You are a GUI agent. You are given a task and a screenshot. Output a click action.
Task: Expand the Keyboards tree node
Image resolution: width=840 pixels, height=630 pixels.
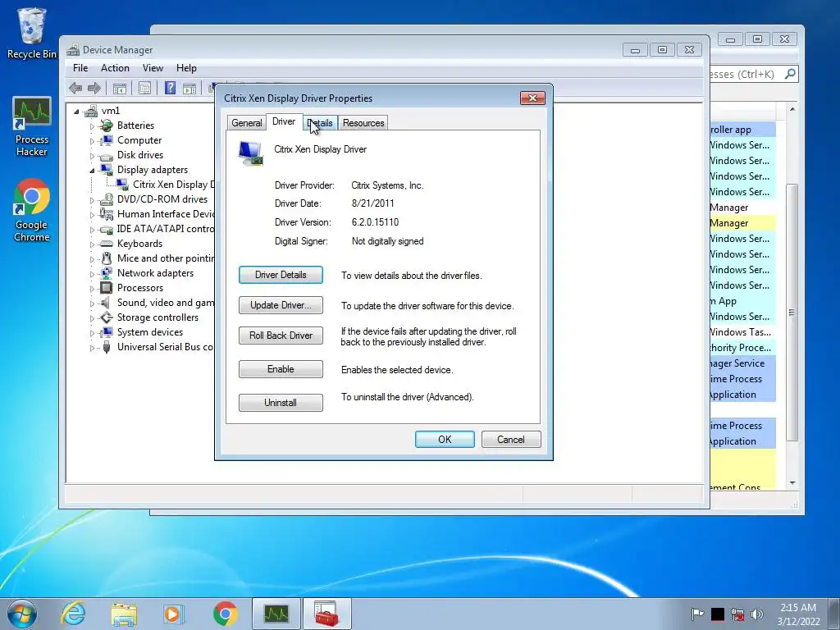point(92,244)
